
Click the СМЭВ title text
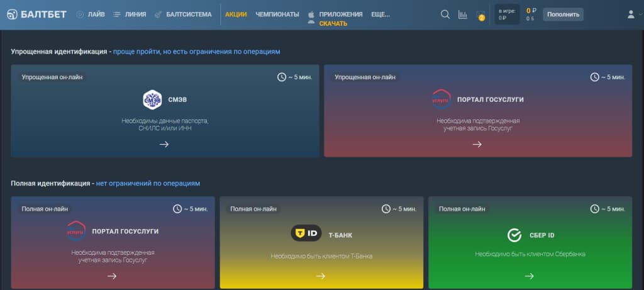pyautogui.click(x=177, y=99)
